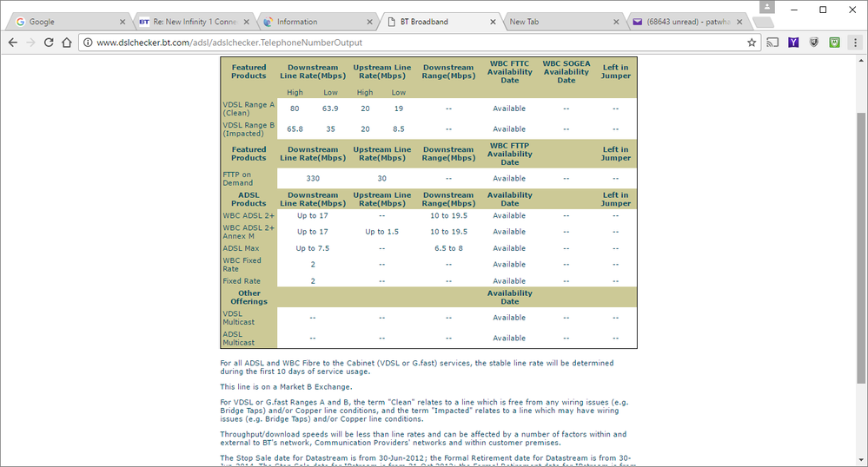
Task: Click 'This line is on a Market B Exchange'
Action: [286, 387]
